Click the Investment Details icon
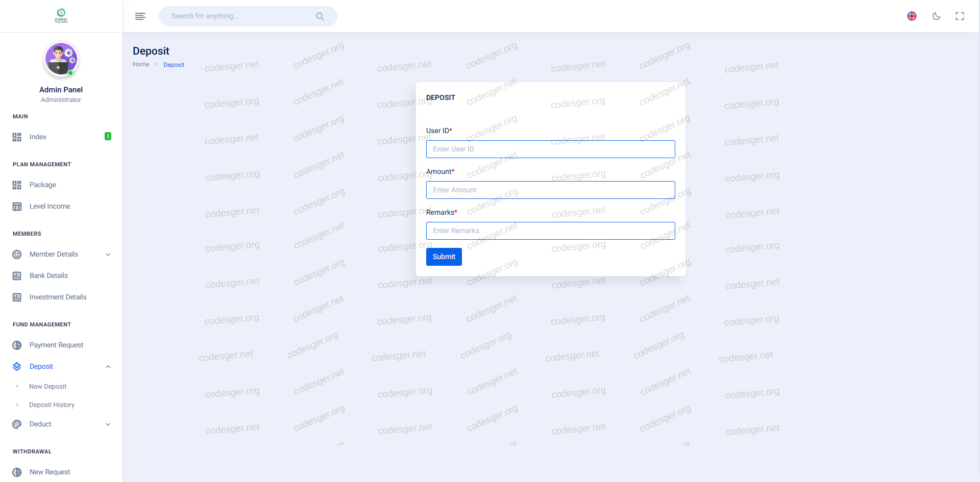980x482 pixels. [x=17, y=297]
